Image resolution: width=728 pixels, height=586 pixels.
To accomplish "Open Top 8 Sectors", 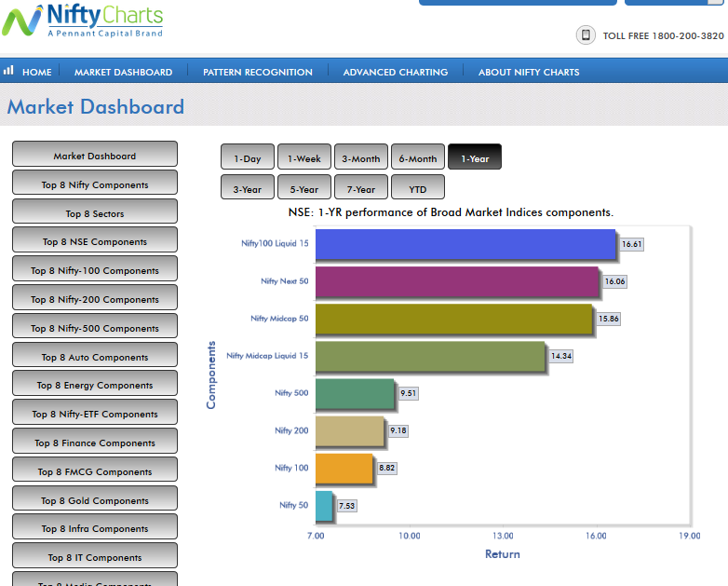I will pos(95,211).
